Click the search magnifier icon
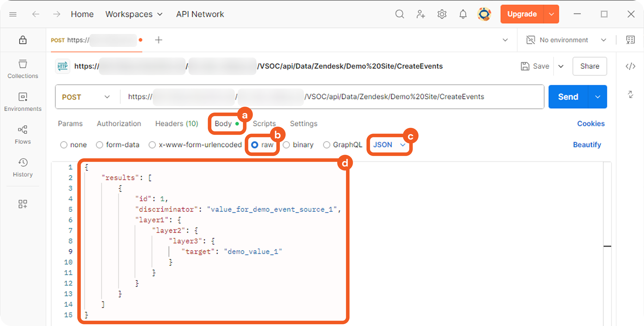Viewport: 644px width, 326px height. click(399, 14)
